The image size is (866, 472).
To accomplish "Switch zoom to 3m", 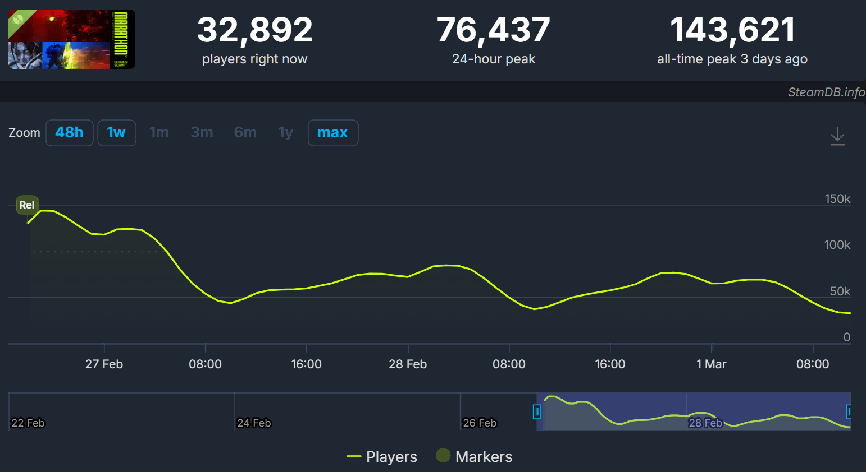I will coord(202,133).
